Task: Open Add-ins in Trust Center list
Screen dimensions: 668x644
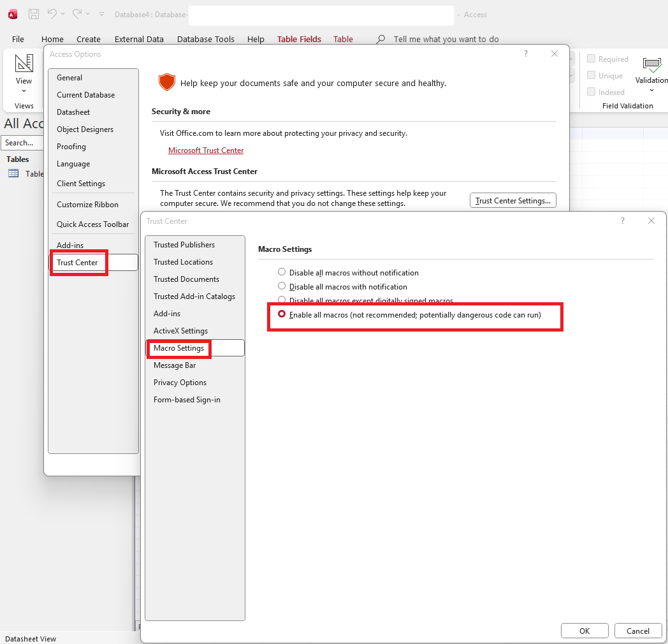Action: 194,314
